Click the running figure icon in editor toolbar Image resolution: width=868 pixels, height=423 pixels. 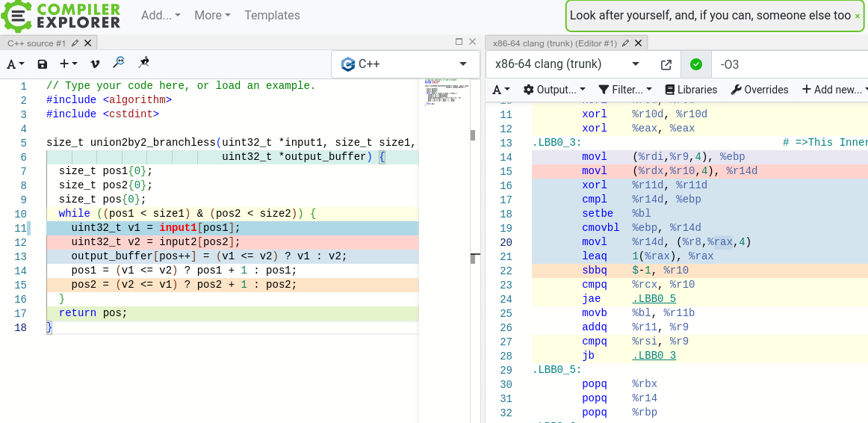pyautogui.click(x=144, y=64)
